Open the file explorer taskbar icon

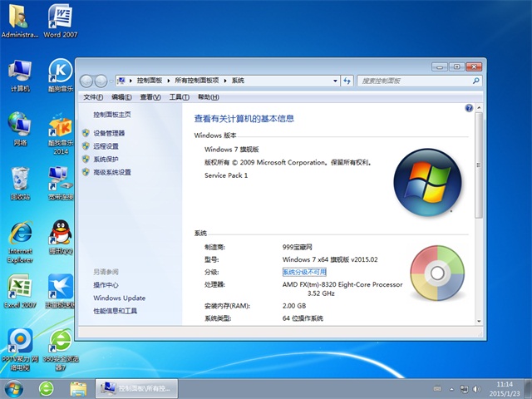pos(78,389)
